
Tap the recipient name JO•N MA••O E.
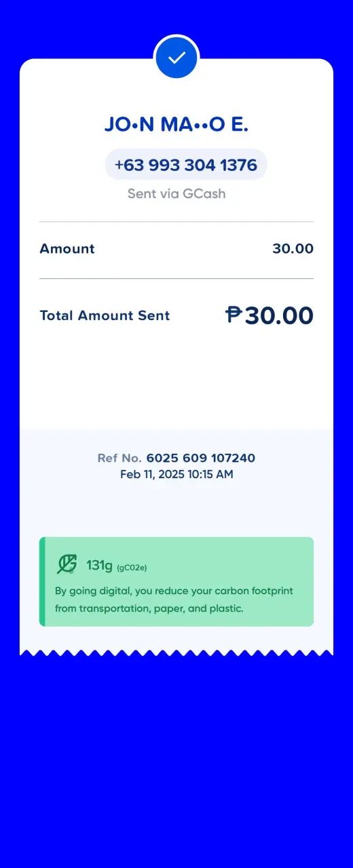click(176, 124)
